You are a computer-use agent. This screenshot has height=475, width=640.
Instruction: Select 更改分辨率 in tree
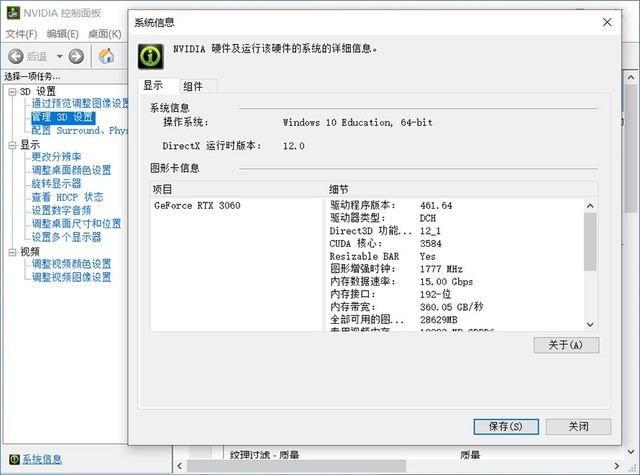pos(56,157)
